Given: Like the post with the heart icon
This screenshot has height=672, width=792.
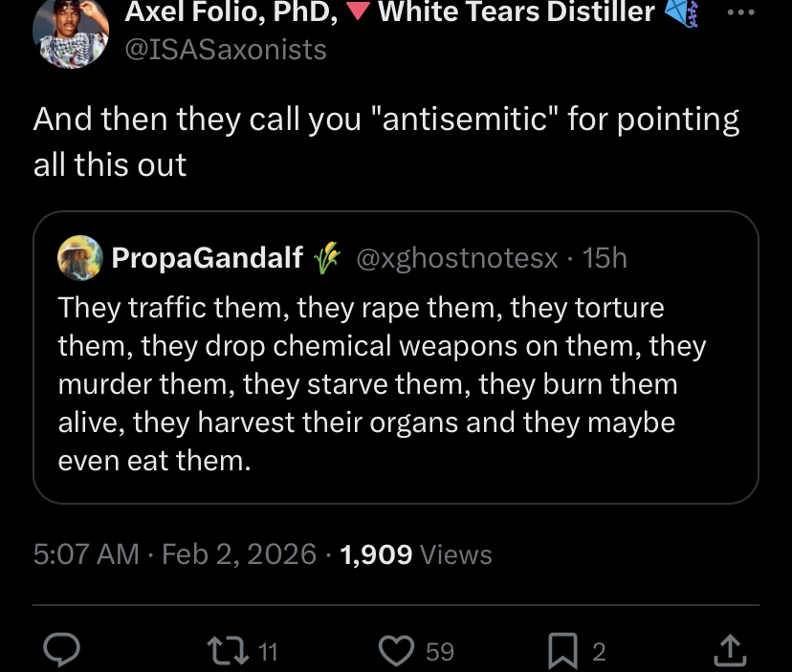Looking at the screenshot, I should click(x=393, y=651).
